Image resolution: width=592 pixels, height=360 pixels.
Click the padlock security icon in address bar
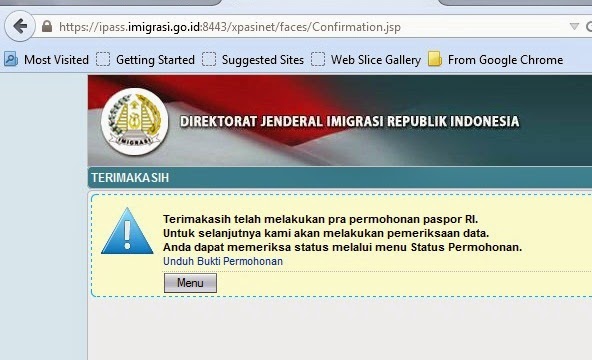click(x=47, y=26)
